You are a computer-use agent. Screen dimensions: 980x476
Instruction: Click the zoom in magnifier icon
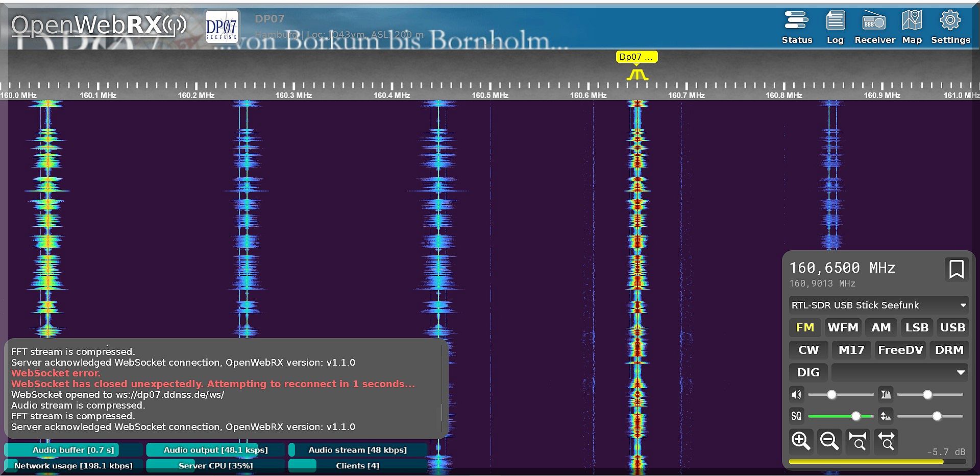[x=800, y=440]
